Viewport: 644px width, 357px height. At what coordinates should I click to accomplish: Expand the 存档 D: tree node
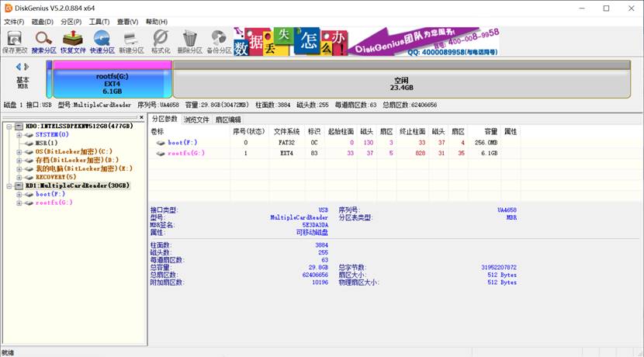coord(19,160)
